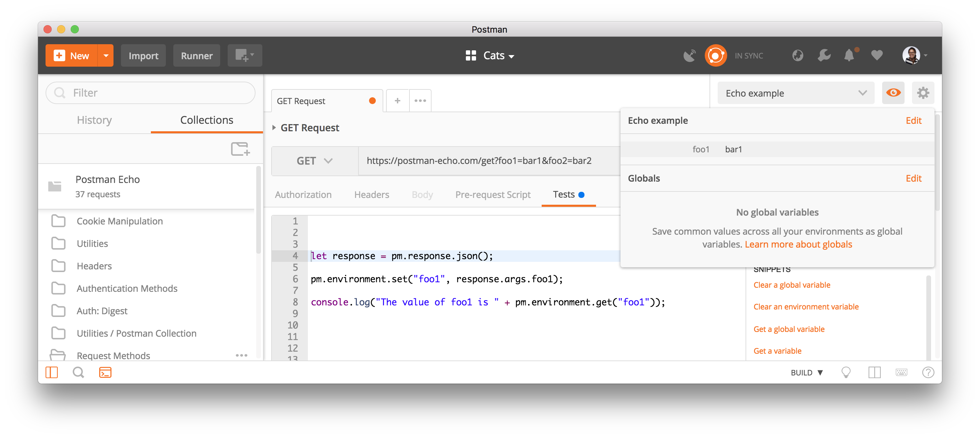The height and width of the screenshot is (438, 980).
Task: Toggle environment quick look eye icon
Action: pos(893,93)
